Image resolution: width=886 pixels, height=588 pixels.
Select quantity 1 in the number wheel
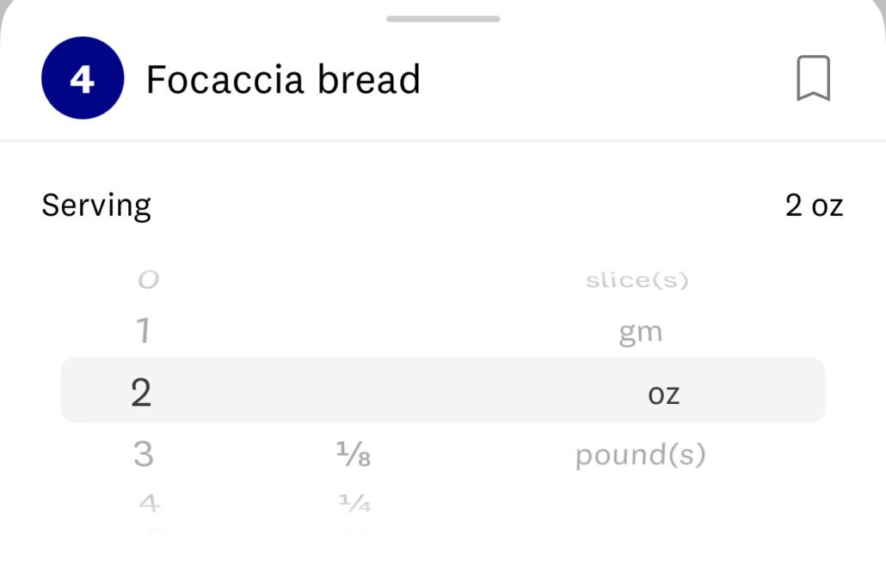pos(145,331)
